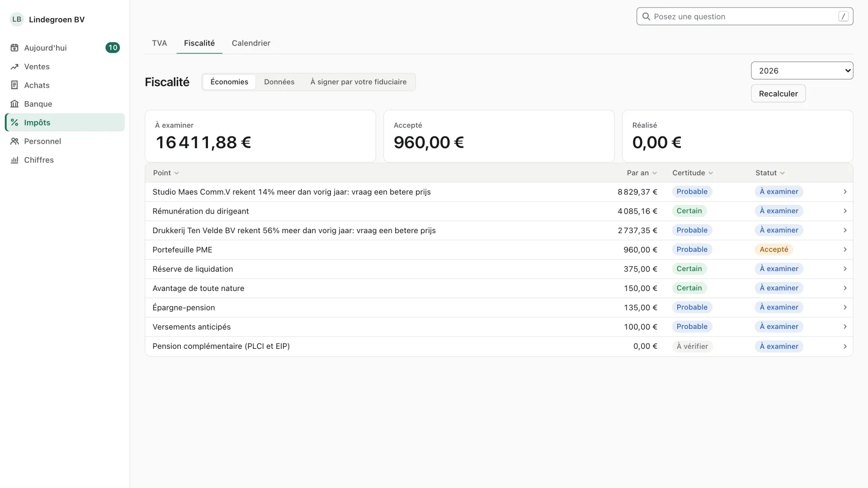This screenshot has width=868, height=488.
Task: Click the search magnifier icon
Action: click(646, 17)
